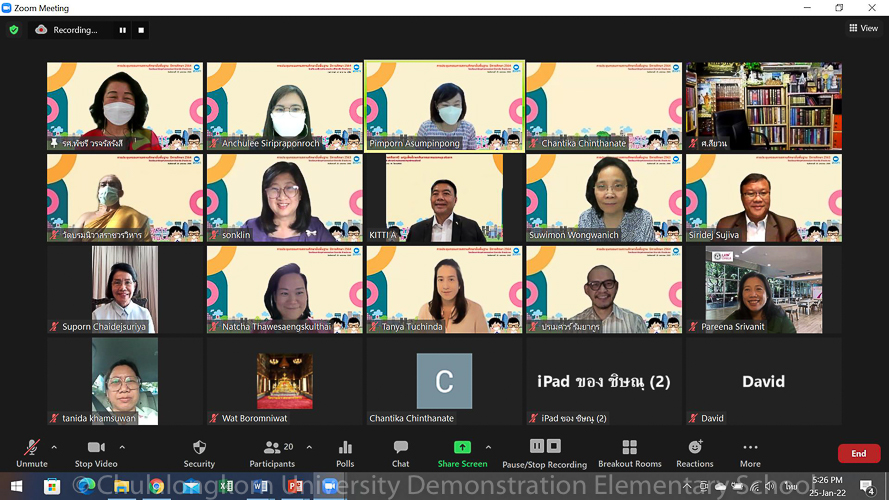Click the green Share Screen icon
This screenshot has height=500, width=889.
pos(462,447)
